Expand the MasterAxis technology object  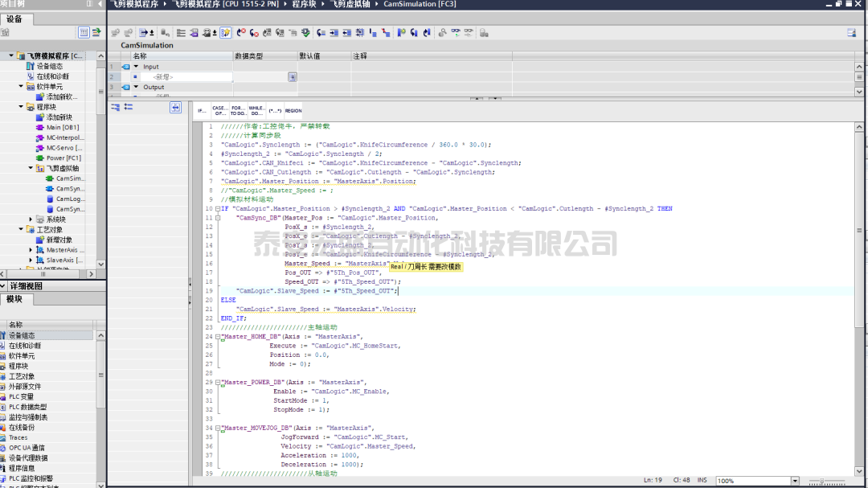(x=31, y=250)
